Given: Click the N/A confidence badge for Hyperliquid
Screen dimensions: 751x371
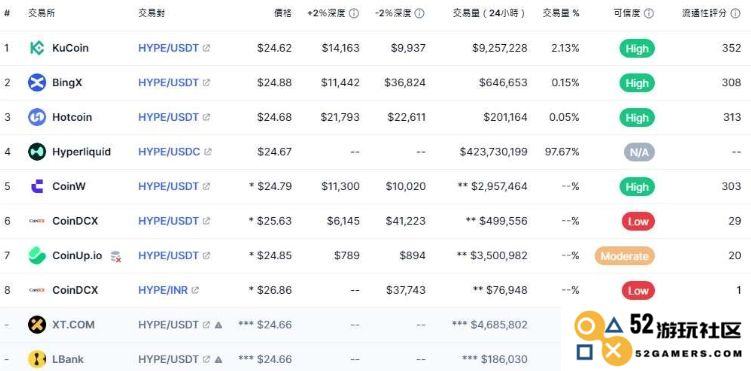Looking at the screenshot, I should 639,152.
